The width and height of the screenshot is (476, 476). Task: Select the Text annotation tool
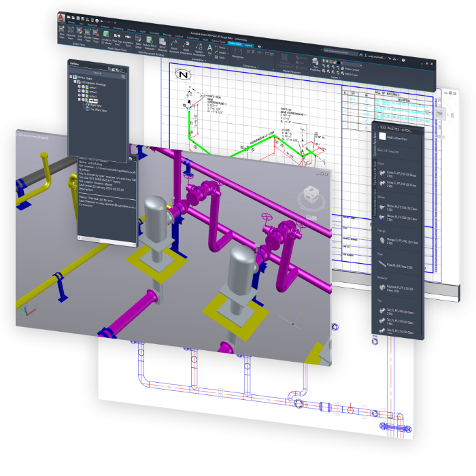(x=209, y=50)
